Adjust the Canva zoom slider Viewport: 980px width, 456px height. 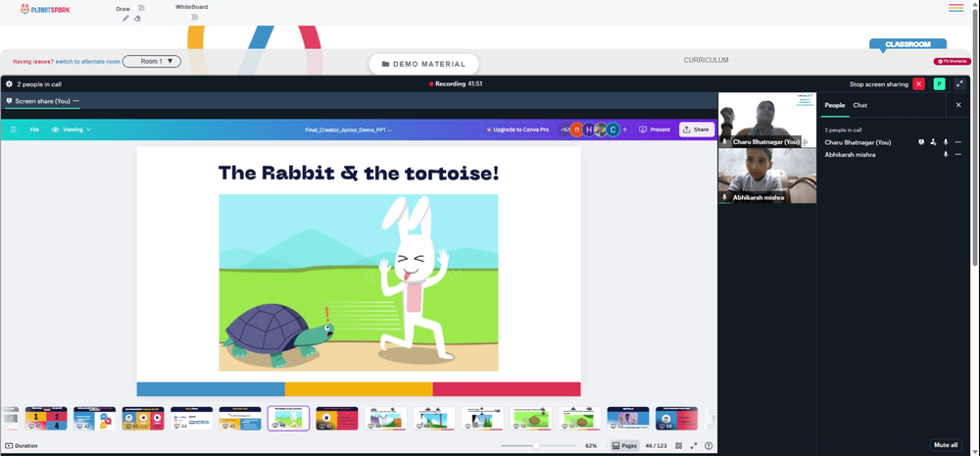[x=538, y=446]
